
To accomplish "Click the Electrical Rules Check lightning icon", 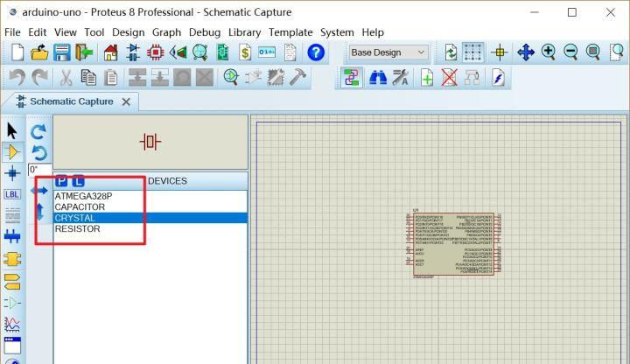I will pos(498,78).
